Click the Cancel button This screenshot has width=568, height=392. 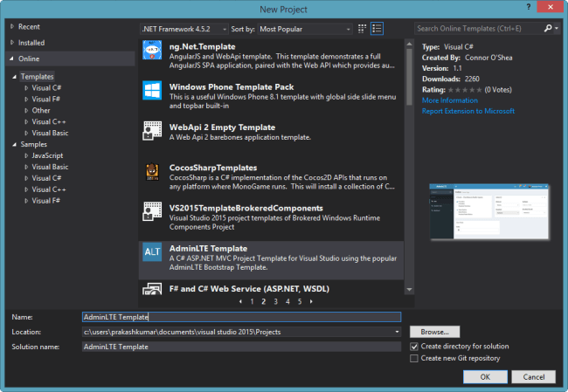point(534,377)
